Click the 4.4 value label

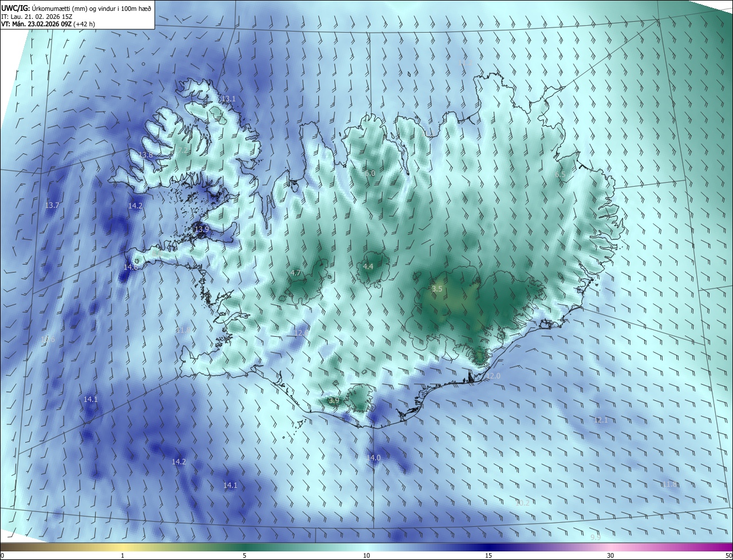coord(368,267)
